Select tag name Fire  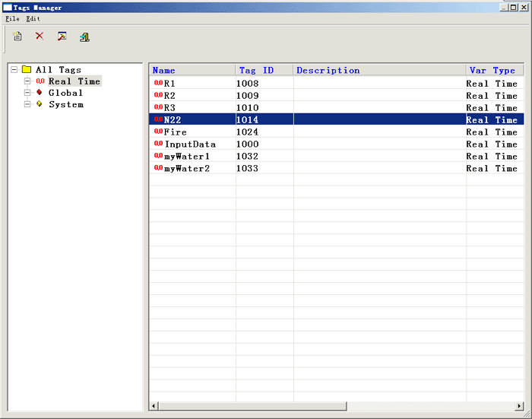(x=175, y=132)
